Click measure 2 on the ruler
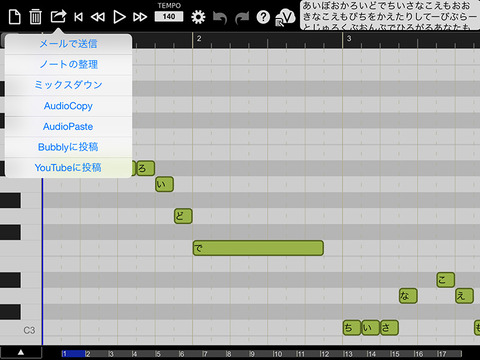480x360 pixels. tap(199, 38)
